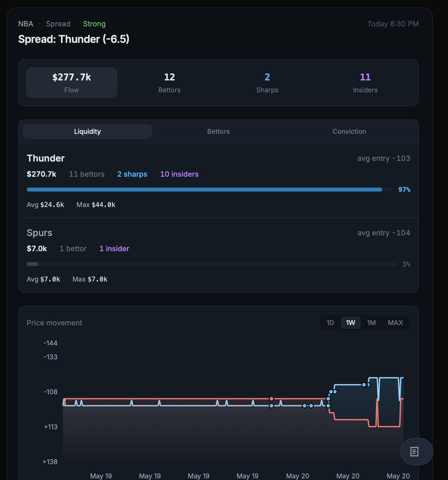This screenshot has width=448, height=480.
Task: Click the '10 insiders' label under Thunder
Action: [x=179, y=174]
